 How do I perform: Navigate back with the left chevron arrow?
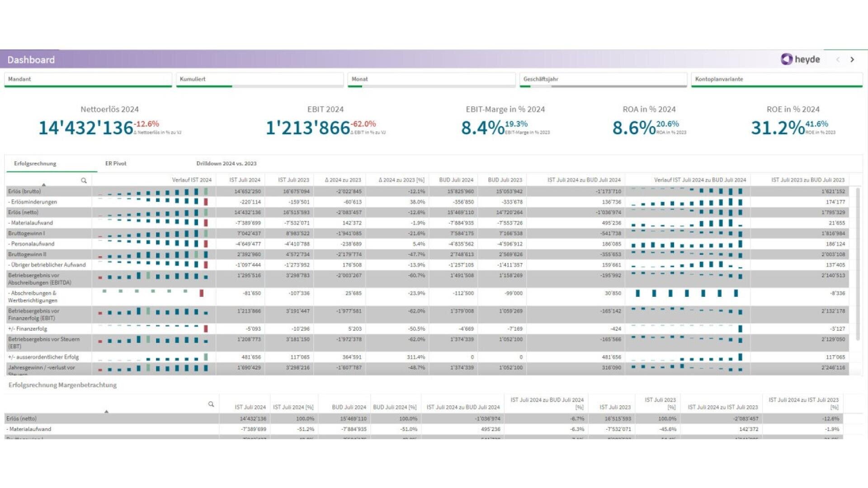coord(838,59)
